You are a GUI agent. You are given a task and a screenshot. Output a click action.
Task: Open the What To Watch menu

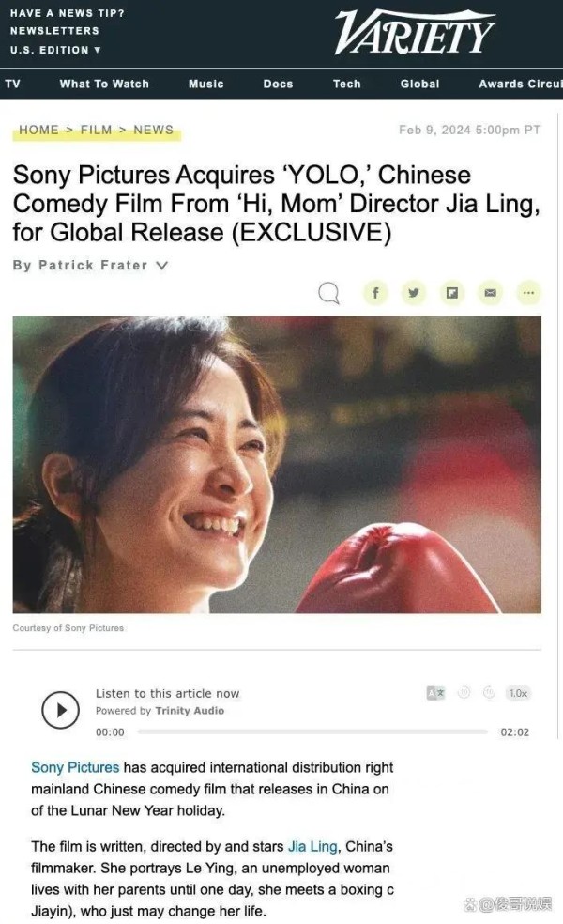(x=104, y=84)
